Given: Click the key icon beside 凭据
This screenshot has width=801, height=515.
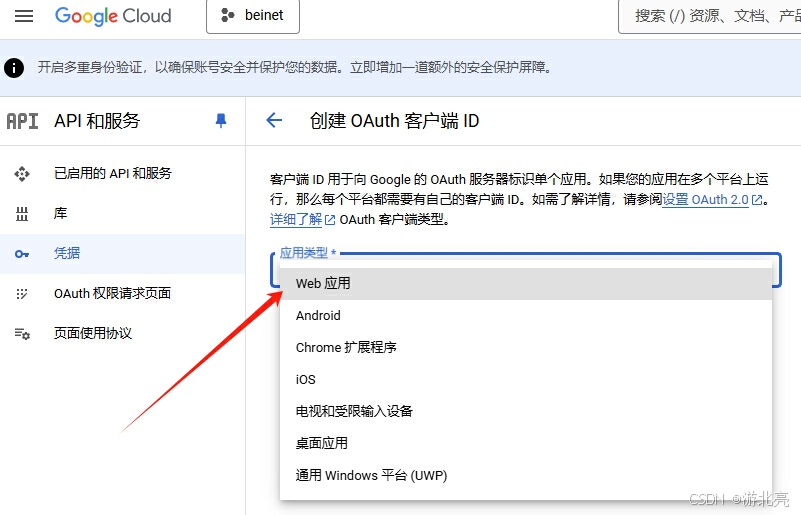Looking at the screenshot, I should tap(22, 254).
